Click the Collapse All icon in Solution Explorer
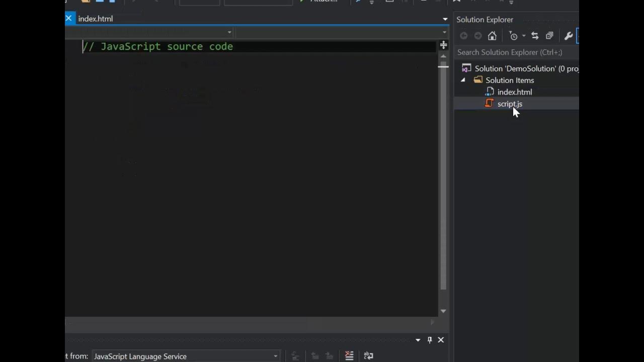This screenshot has height=362, width=644. 549,36
